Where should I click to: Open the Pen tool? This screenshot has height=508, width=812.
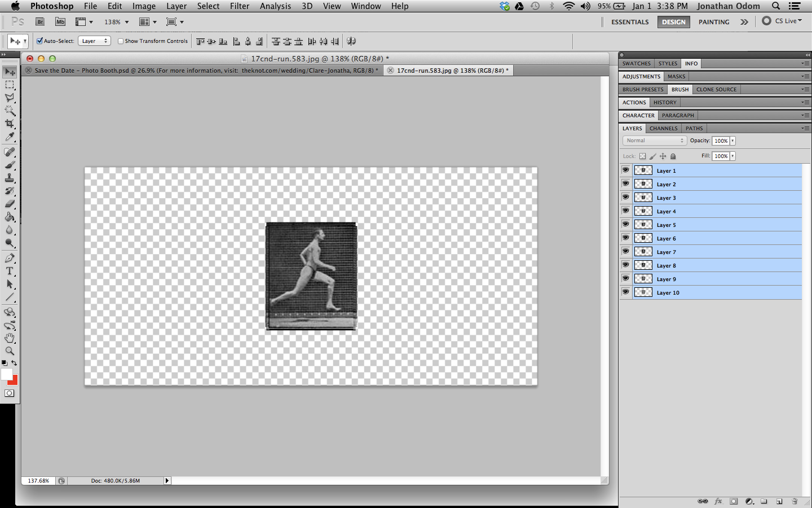coord(9,259)
